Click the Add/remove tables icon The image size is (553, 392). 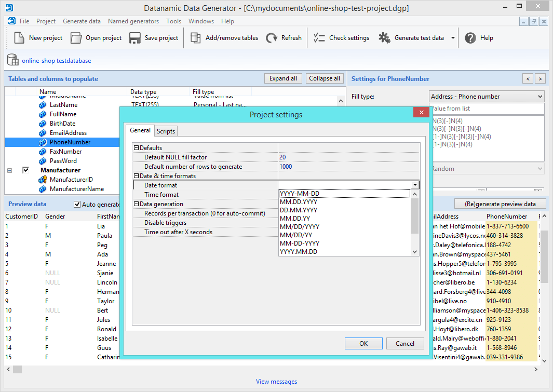pos(195,38)
